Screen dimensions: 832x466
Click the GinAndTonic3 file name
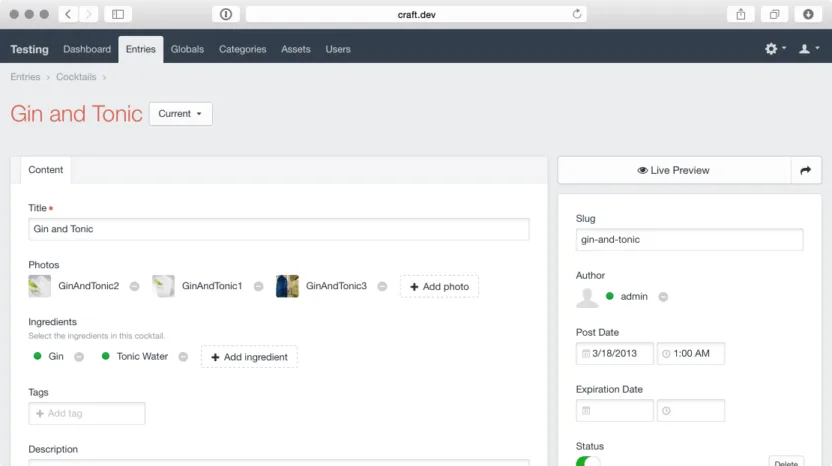point(336,286)
